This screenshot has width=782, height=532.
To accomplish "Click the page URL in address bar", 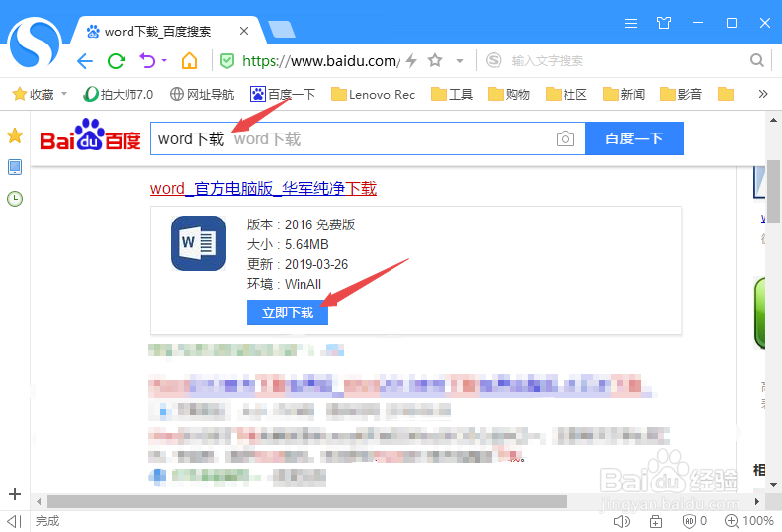I will (320, 61).
